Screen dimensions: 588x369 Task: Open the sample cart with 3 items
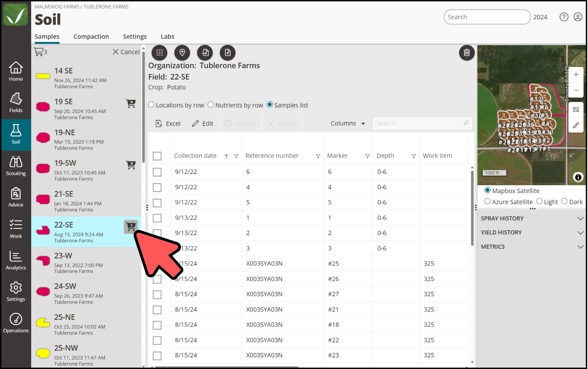pos(40,52)
